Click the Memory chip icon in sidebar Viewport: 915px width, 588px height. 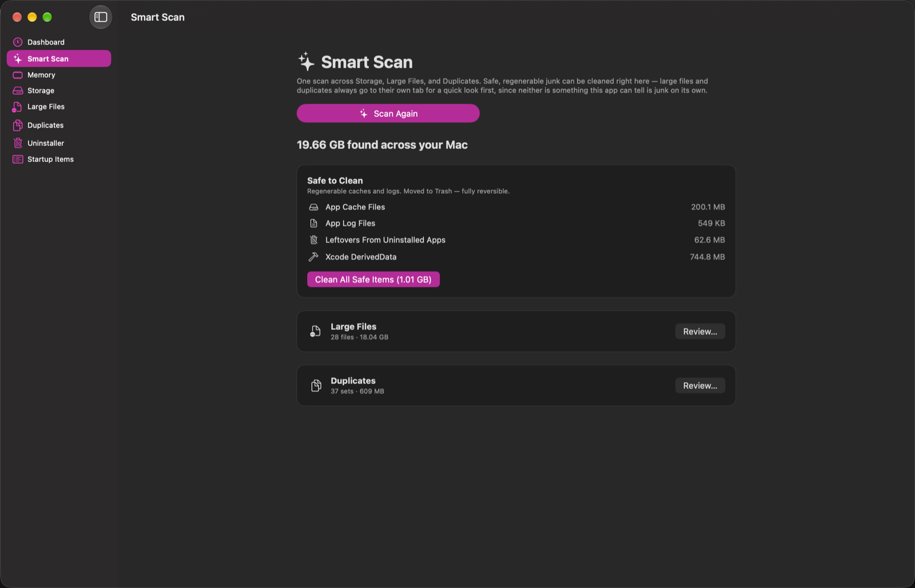(x=18, y=75)
